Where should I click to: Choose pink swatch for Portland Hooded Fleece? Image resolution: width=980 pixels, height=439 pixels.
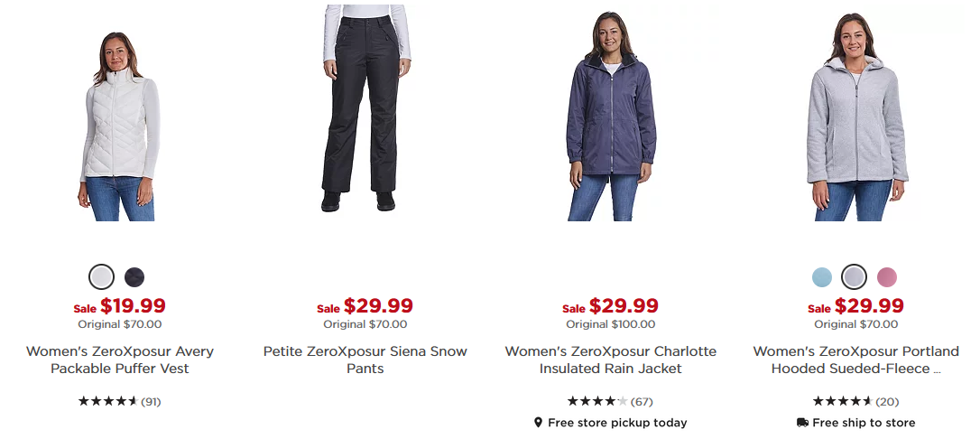click(887, 277)
